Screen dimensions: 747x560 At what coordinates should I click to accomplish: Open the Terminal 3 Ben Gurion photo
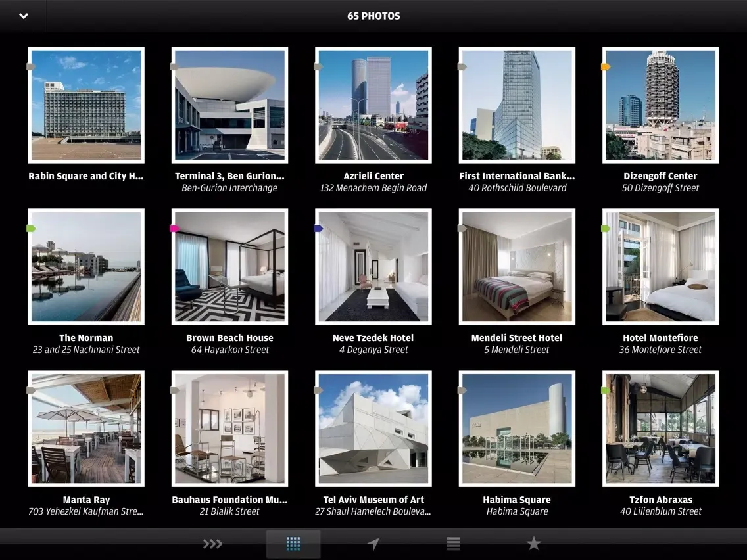coord(229,105)
